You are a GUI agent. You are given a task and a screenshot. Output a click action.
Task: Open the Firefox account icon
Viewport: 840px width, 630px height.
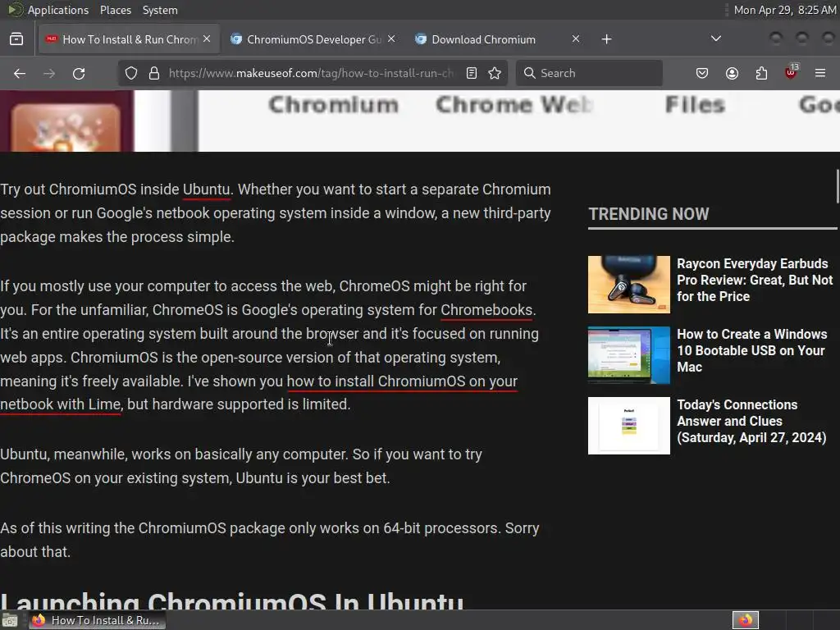click(x=732, y=73)
